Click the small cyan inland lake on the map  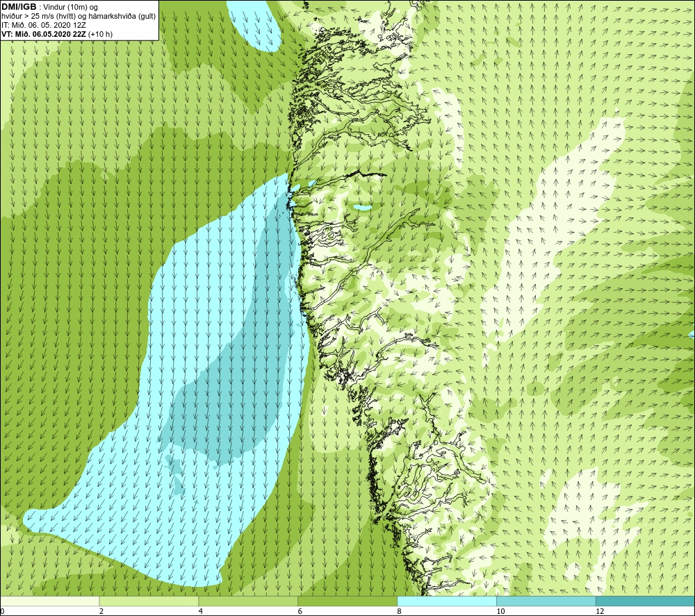coord(362,207)
